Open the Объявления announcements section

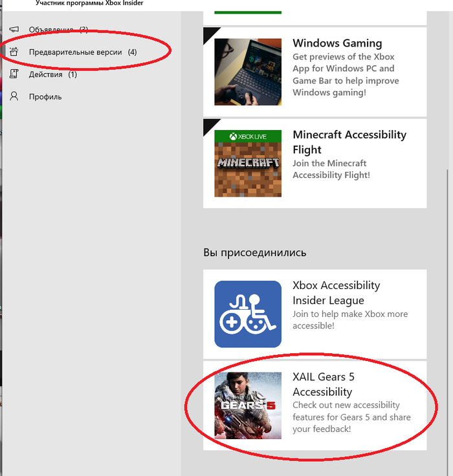click(x=58, y=30)
